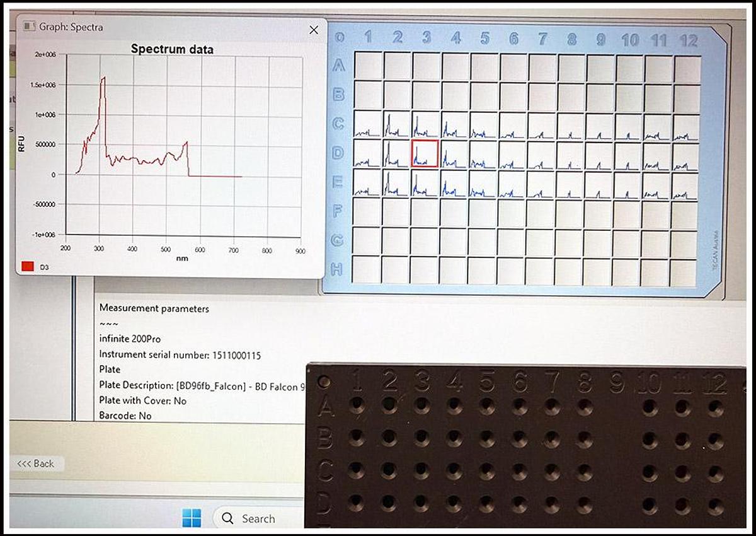
Task: Click the select-all circle in plate corner
Action: pyautogui.click(x=340, y=38)
